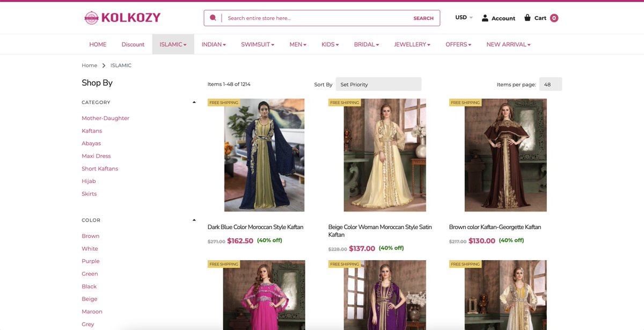This screenshot has height=330, width=644.
Task: Collapse the CATEGORY filter section
Action: (194, 102)
